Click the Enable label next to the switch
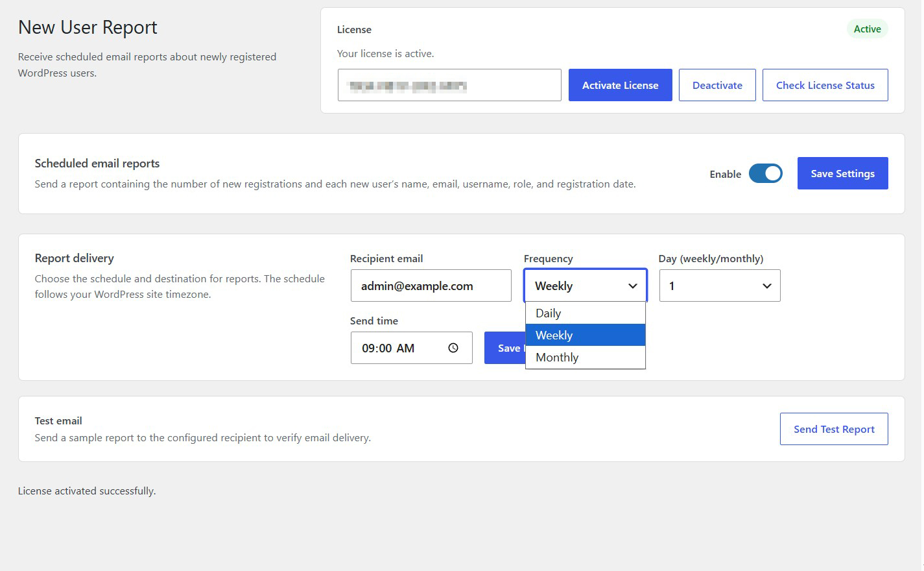The height and width of the screenshot is (571, 924). pyautogui.click(x=725, y=174)
